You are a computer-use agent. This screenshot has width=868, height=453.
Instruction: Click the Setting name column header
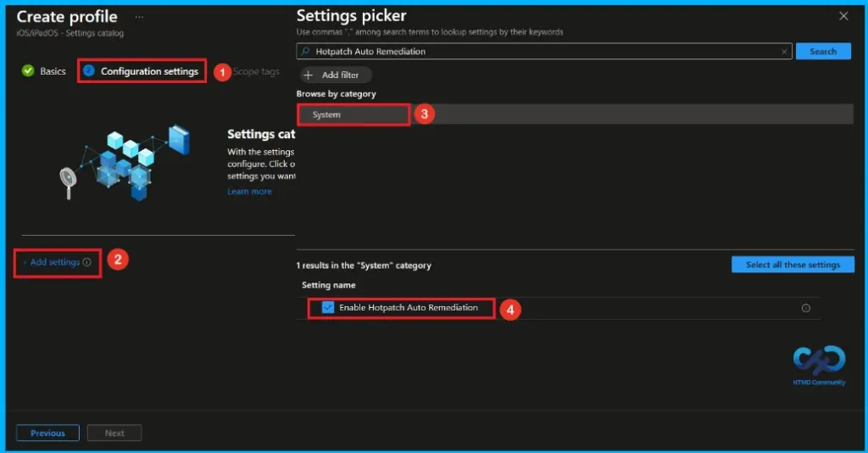click(328, 285)
